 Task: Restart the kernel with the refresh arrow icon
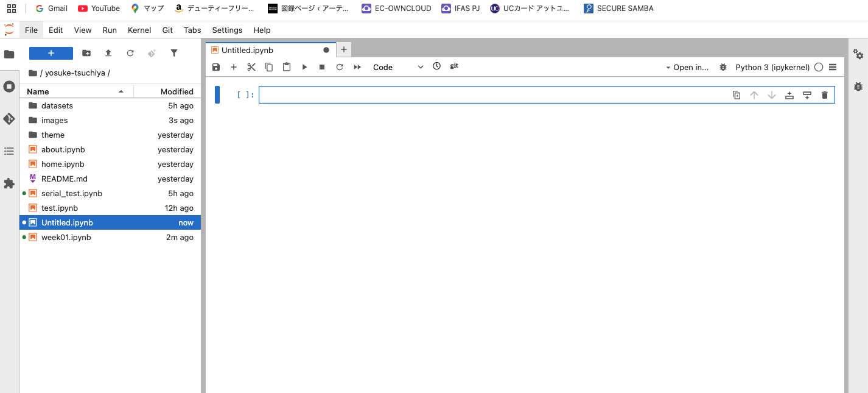coord(340,67)
